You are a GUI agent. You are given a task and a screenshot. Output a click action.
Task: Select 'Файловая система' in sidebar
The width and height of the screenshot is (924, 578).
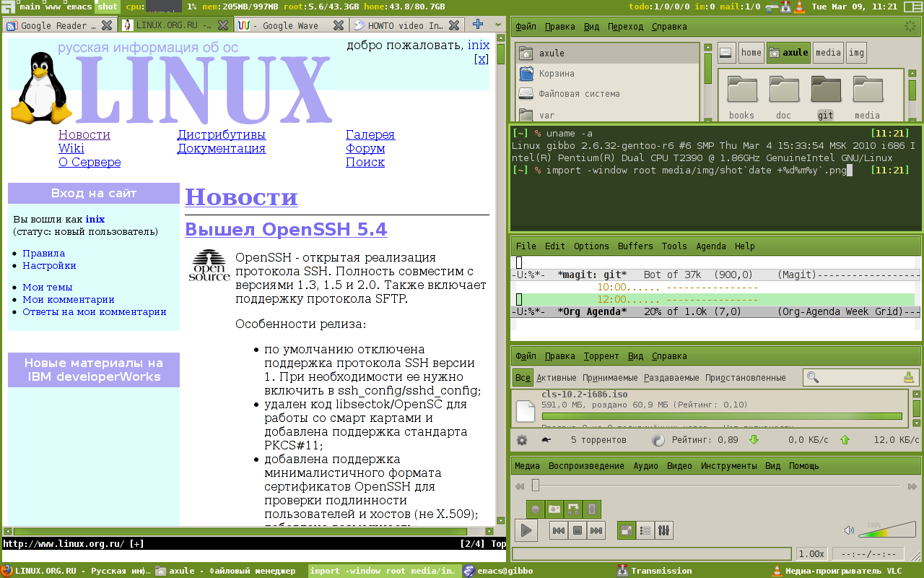tap(608, 94)
